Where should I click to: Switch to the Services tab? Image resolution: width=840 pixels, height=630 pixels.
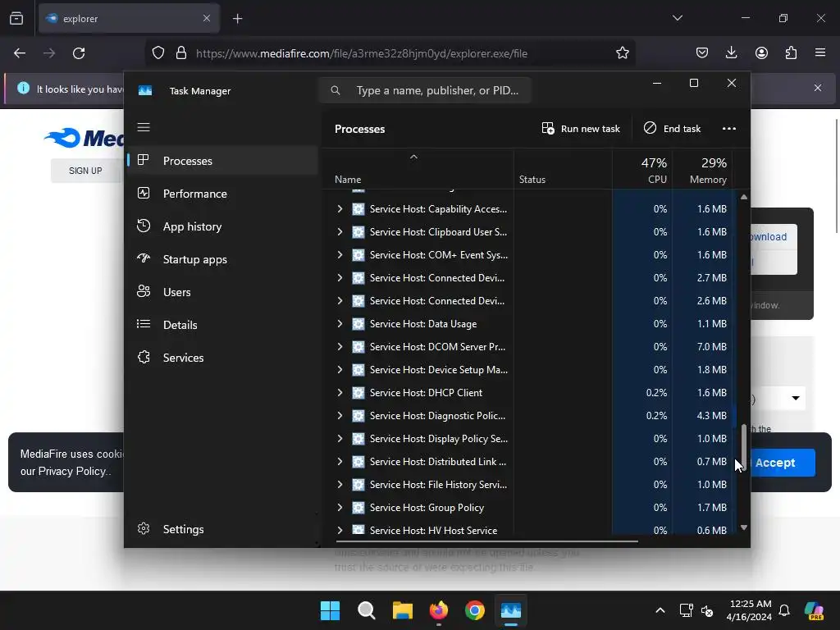(x=221, y=358)
